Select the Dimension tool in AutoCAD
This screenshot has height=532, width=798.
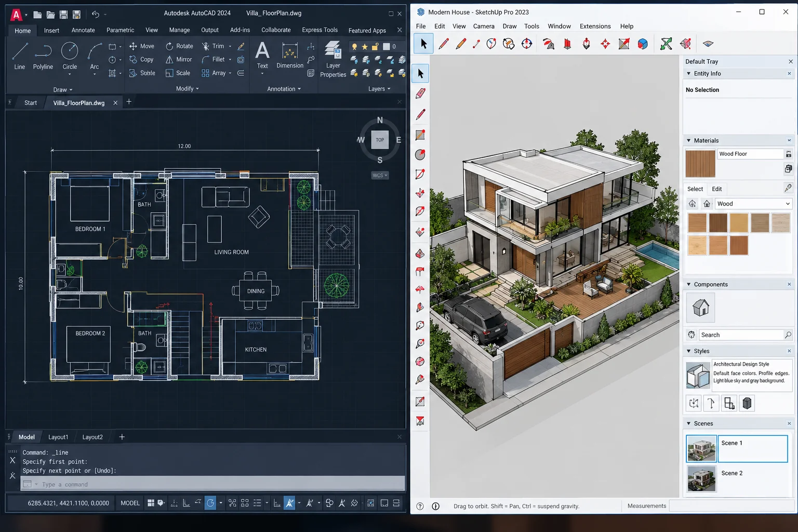pyautogui.click(x=290, y=56)
